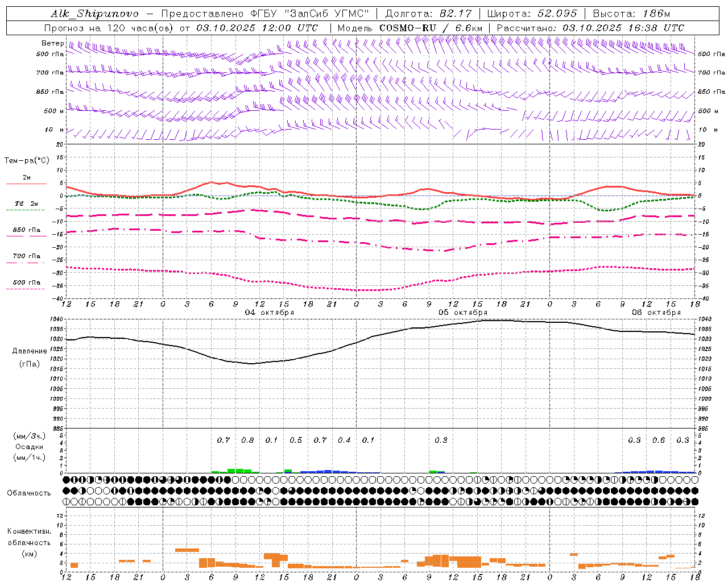The height and width of the screenshot is (582, 728).
Task: Click the forecast line Прогноз на 120 часа(ов)
Action: click(110, 28)
